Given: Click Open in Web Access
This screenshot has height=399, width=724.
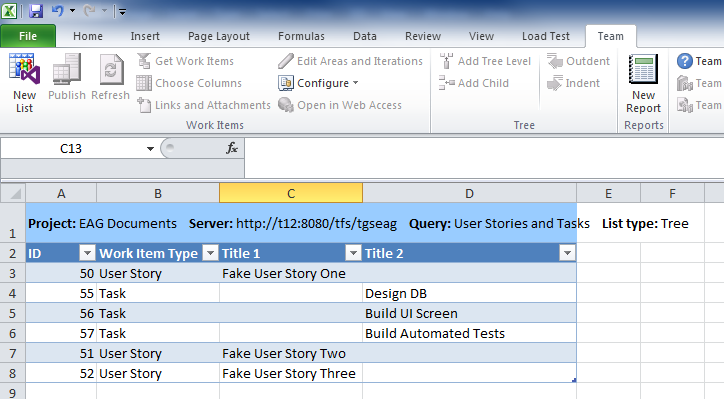Looking at the screenshot, I should [340, 105].
